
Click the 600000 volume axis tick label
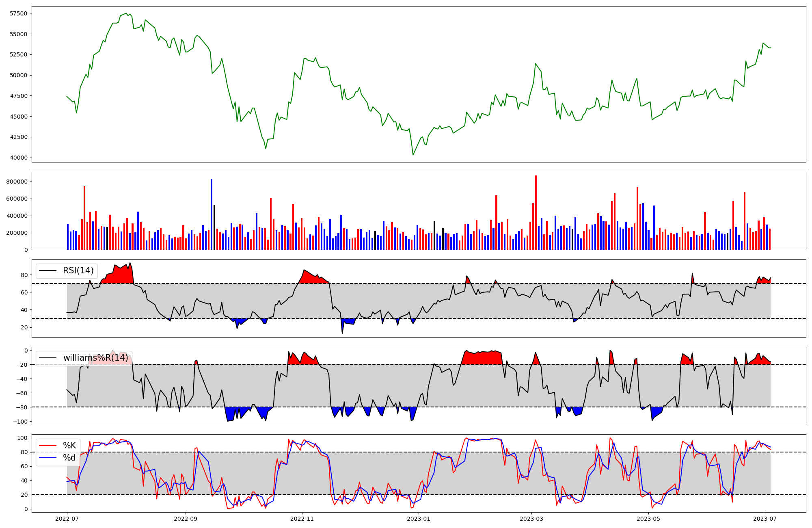coord(17,199)
